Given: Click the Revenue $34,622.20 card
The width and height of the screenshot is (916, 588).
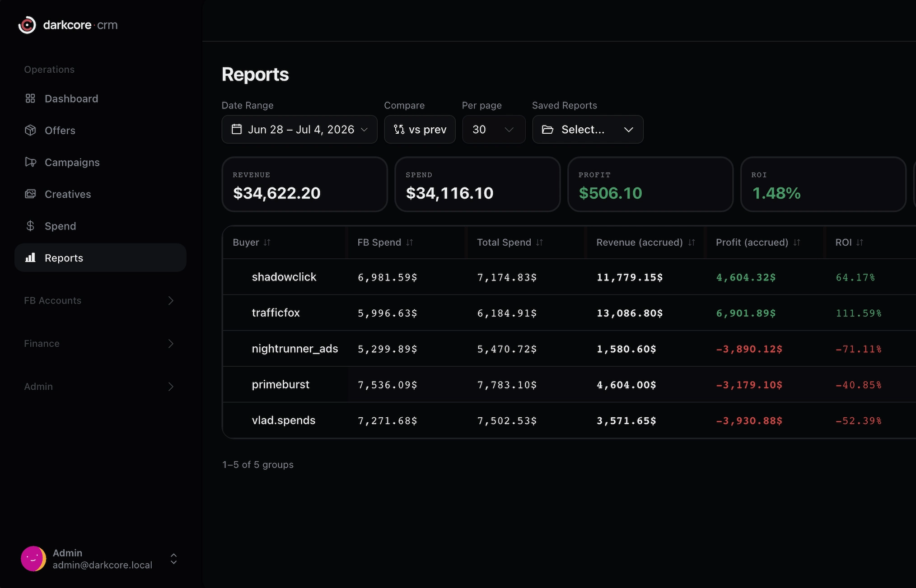Looking at the screenshot, I should (x=304, y=184).
